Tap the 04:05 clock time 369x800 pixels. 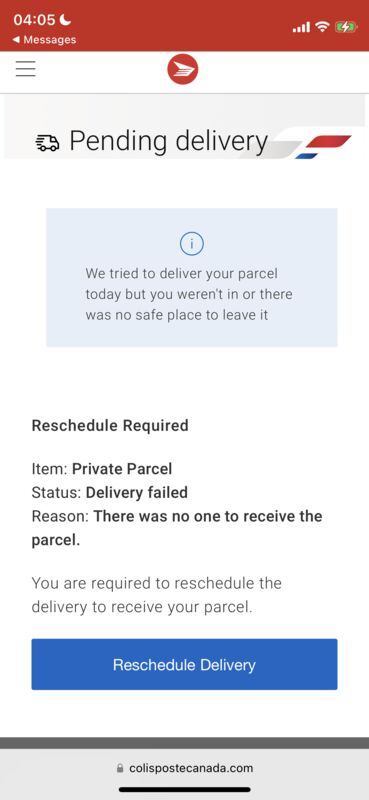[x=34, y=20]
